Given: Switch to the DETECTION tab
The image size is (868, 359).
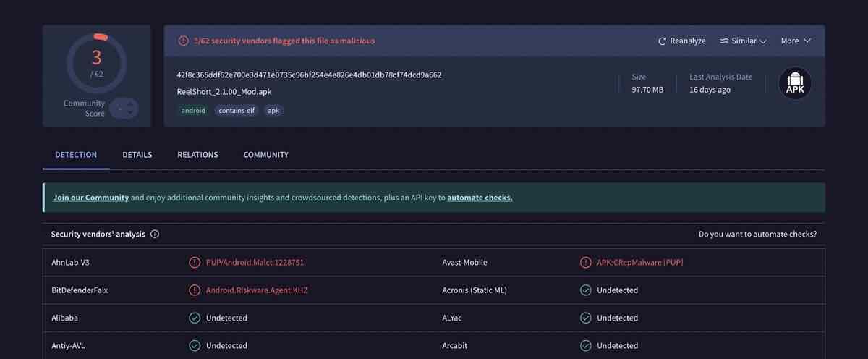Looking at the screenshot, I should tap(76, 155).
